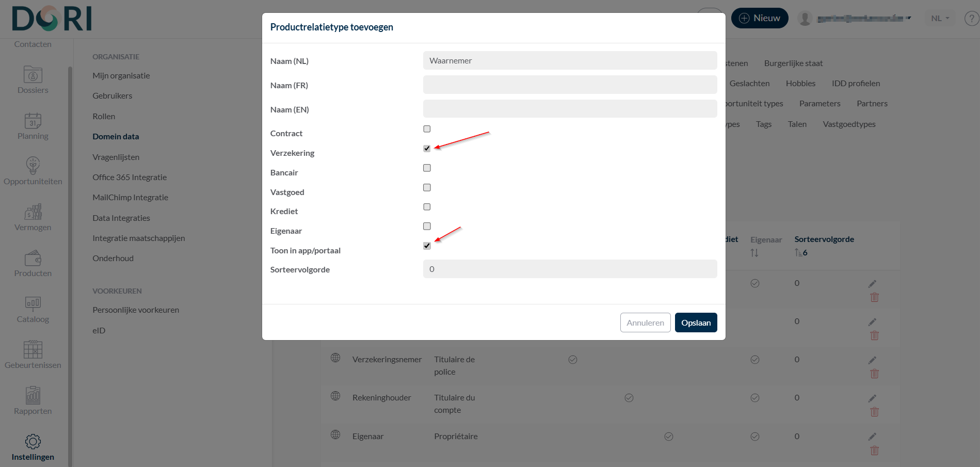The width and height of the screenshot is (980, 467).
Task: Go to Opportuniteiten lightbulb icon
Action: (x=33, y=166)
